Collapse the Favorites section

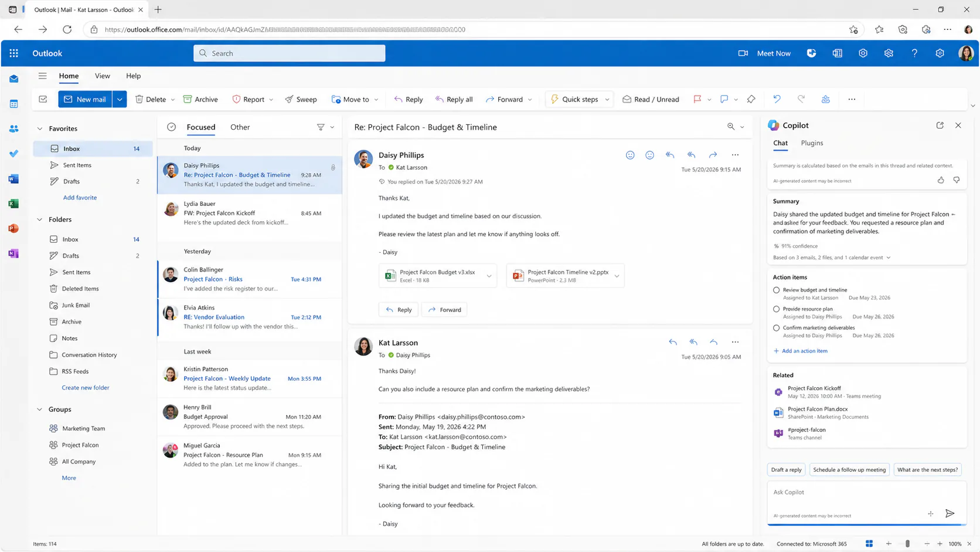[40, 128]
